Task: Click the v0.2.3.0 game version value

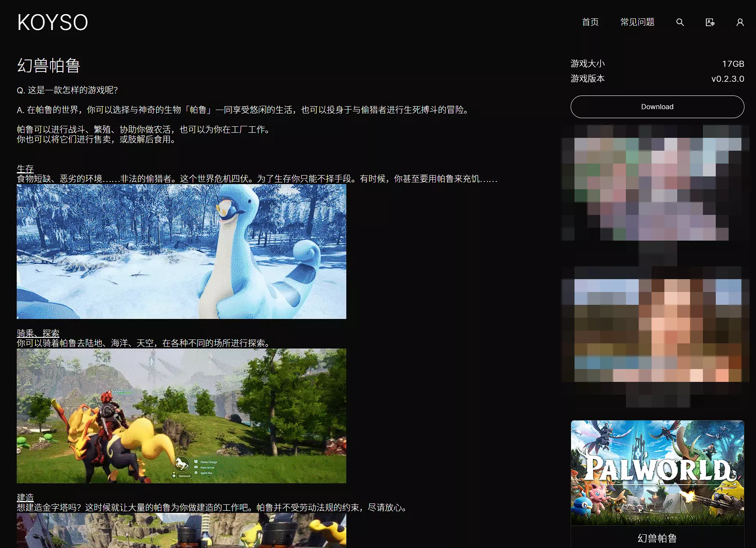Action: coord(727,79)
